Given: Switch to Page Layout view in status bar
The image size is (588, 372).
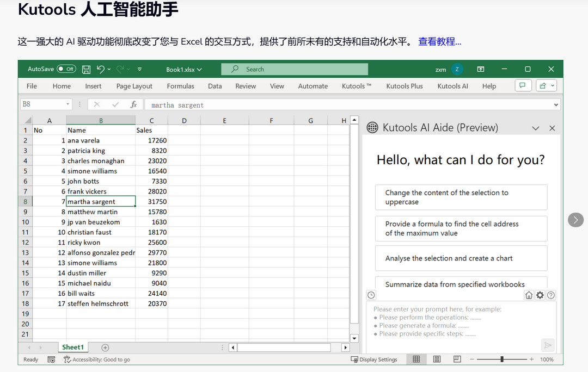Looking at the screenshot, I should click(x=436, y=359).
